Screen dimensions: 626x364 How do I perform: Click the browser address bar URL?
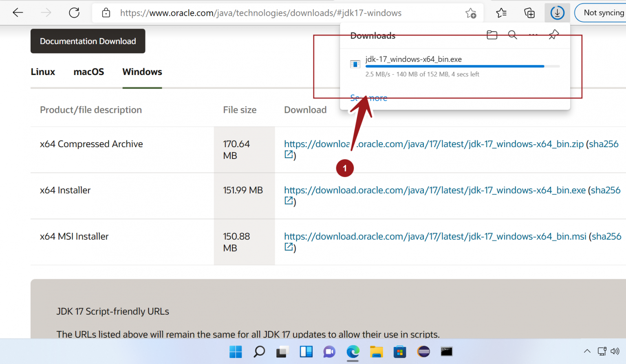[261, 13]
